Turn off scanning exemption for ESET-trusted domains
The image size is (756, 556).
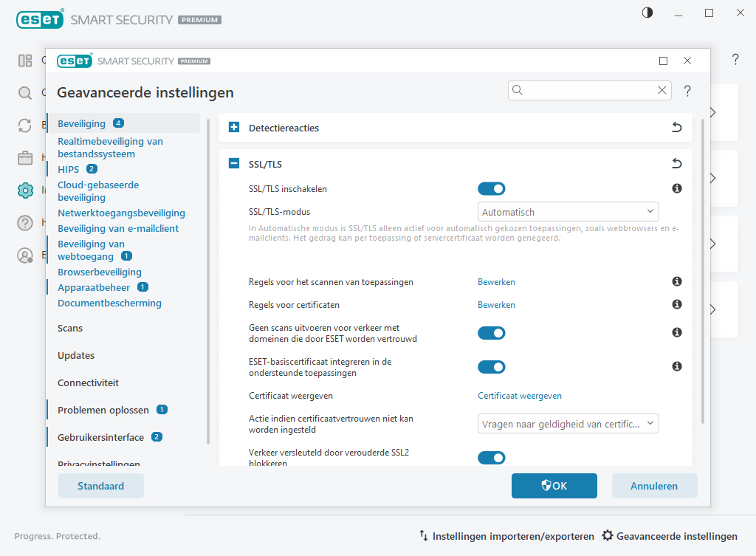491,332
